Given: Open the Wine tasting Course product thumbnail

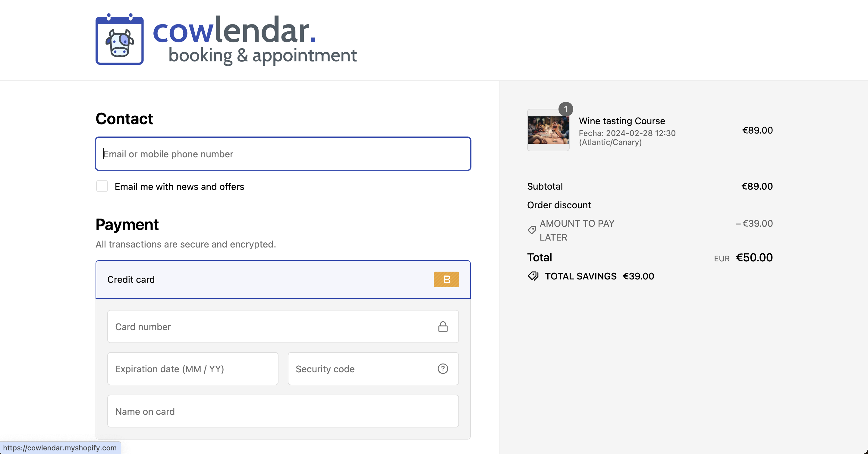Looking at the screenshot, I should click(548, 131).
